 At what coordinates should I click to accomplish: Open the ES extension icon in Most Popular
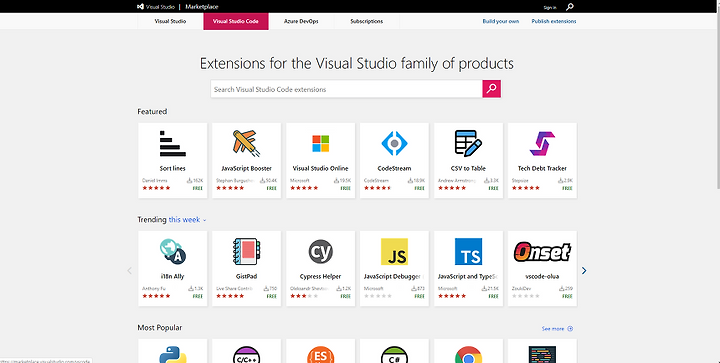point(321,355)
